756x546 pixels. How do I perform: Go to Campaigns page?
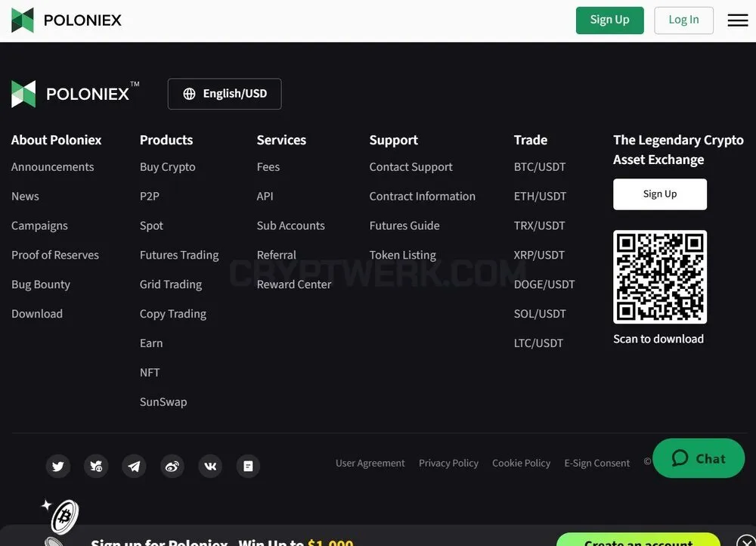point(39,225)
